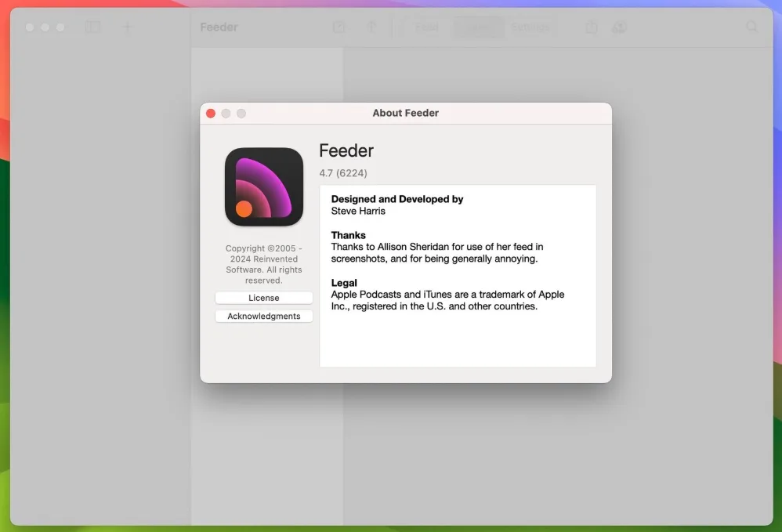Image resolution: width=782 pixels, height=532 pixels.
Task: Click the Acknowledgments button
Action: (x=263, y=317)
